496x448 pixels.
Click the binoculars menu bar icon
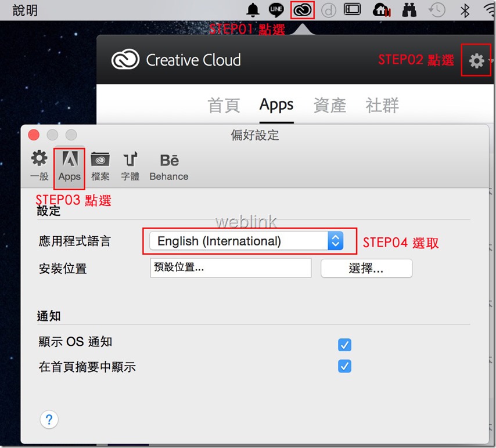(x=409, y=10)
